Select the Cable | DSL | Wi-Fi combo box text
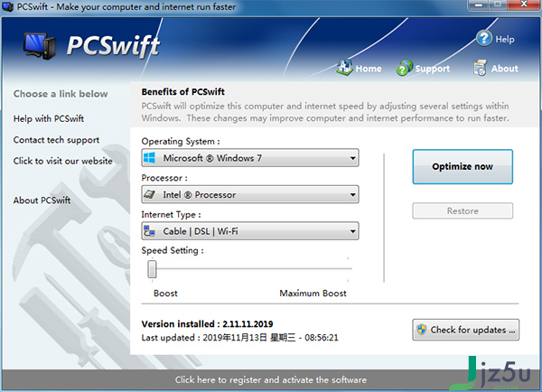The width and height of the screenshot is (542, 392). tap(201, 231)
